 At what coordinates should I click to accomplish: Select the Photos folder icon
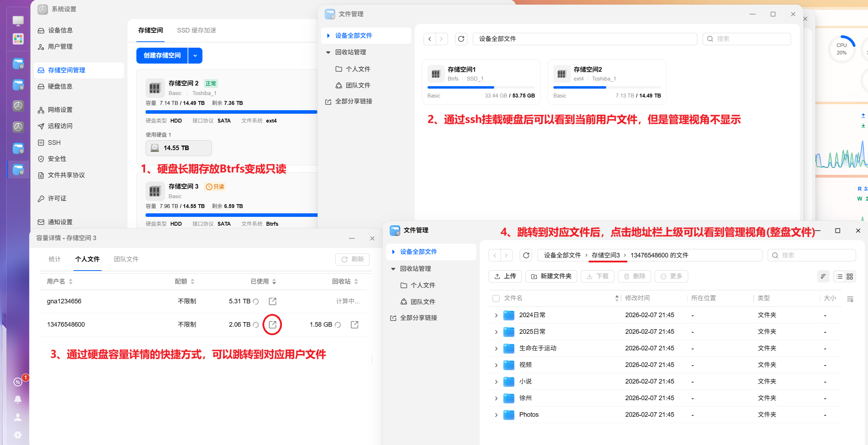(509, 415)
